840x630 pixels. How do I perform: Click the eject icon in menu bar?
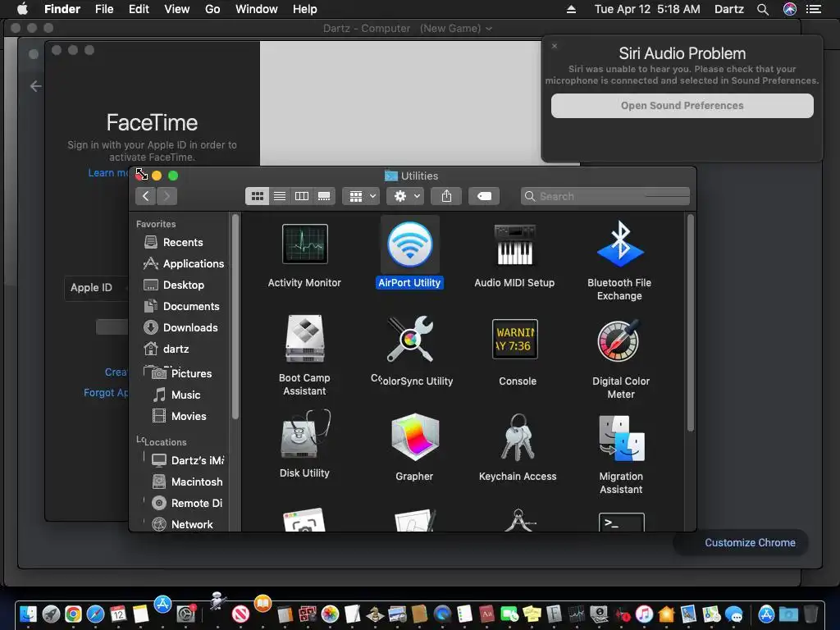[571, 9]
